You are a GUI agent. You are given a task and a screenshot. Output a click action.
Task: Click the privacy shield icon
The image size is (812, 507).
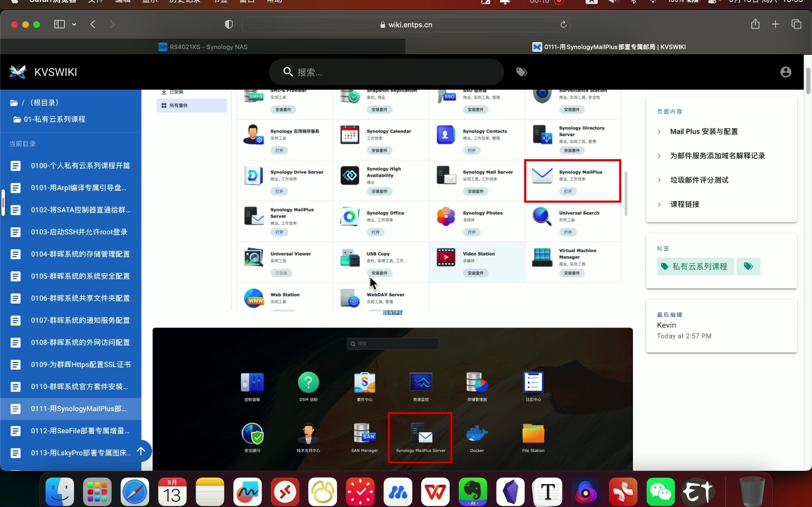(x=229, y=24)
